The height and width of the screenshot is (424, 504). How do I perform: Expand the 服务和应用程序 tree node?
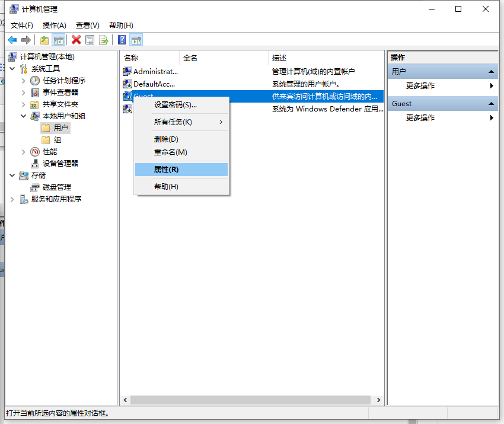(x=12, y=199)
